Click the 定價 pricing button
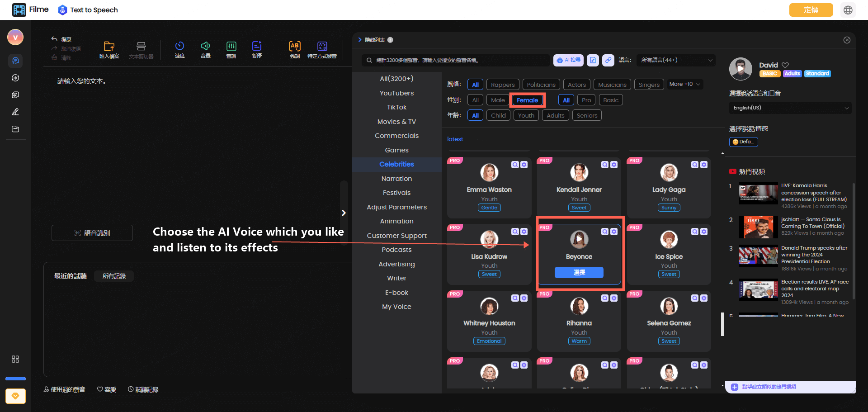Image resolution: width=868 pixels, height=412 pixels. click(811, 10)
